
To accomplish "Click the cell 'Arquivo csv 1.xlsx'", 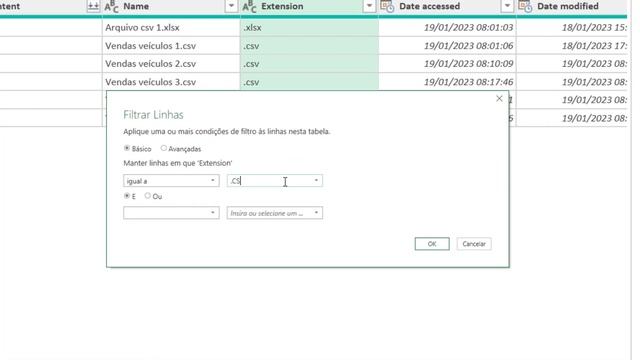I will 171,27.
